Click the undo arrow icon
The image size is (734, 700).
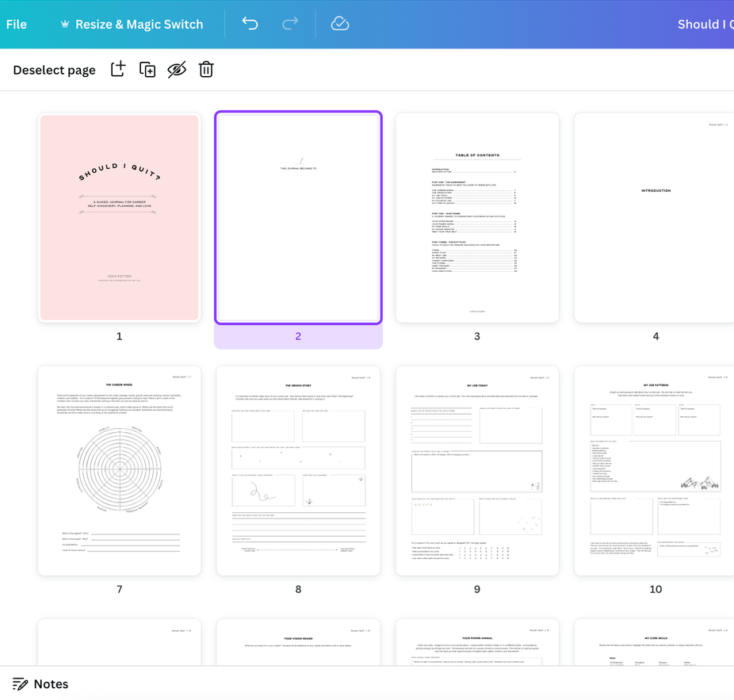click(x=250, y=24)
